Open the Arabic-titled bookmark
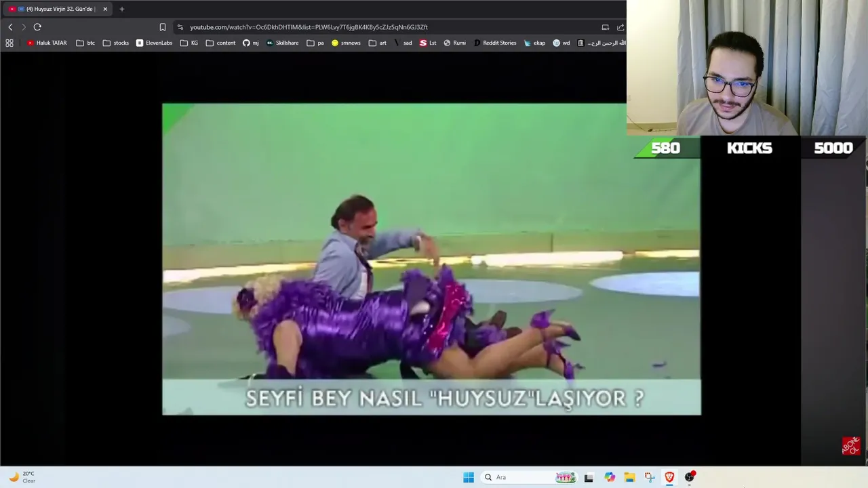This screenshot has height=488, width=868. 601,43
